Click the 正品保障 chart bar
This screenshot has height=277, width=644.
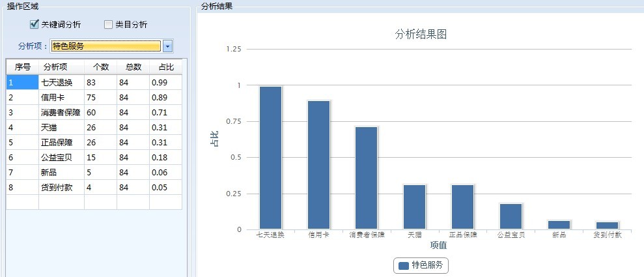click(x=462, y=207)
